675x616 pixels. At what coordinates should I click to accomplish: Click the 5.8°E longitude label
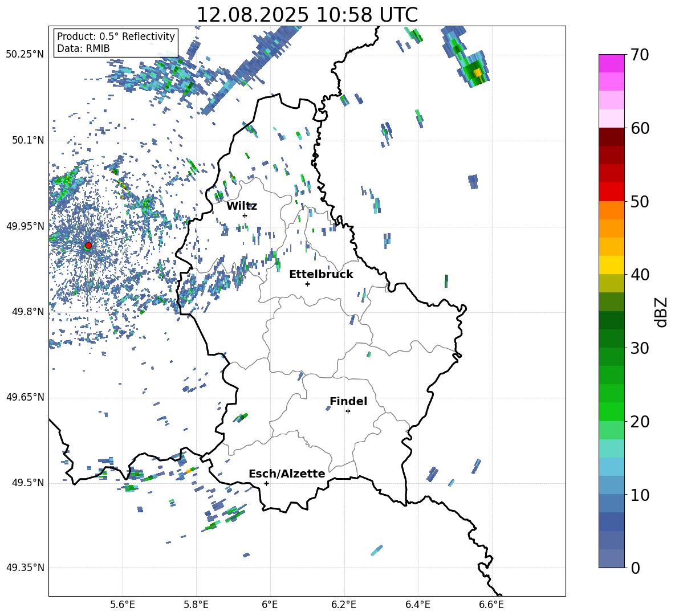pos(196,605)
